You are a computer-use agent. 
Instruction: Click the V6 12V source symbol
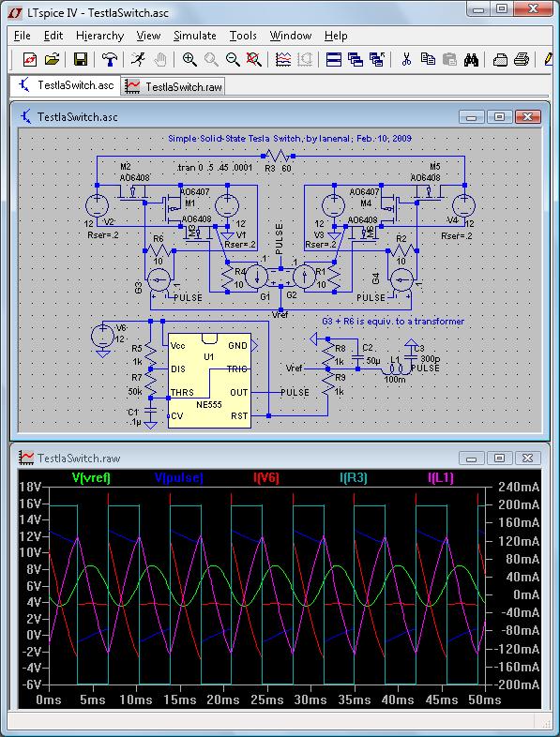coord(102,335)
